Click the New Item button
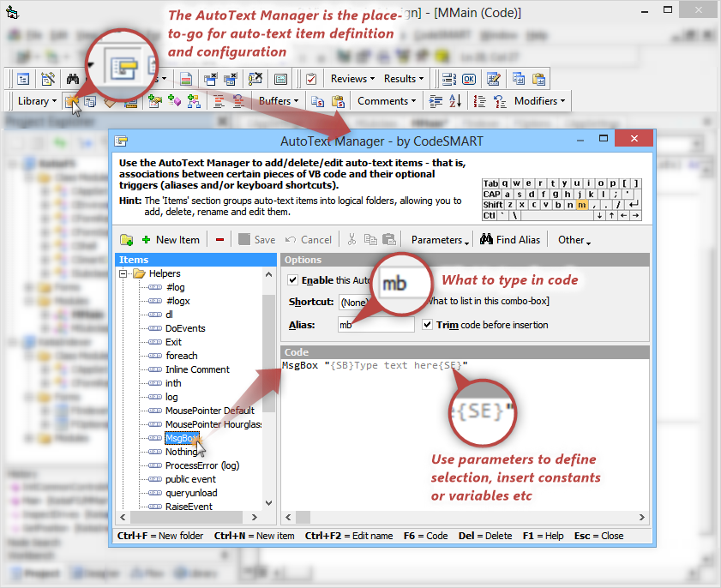721x588 pixels. coord(171,239)
